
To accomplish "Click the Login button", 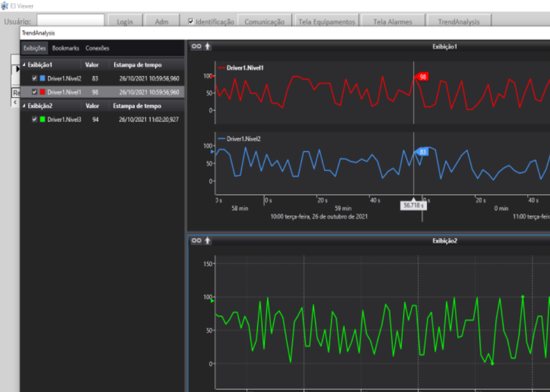I will [x=125, y=21].
